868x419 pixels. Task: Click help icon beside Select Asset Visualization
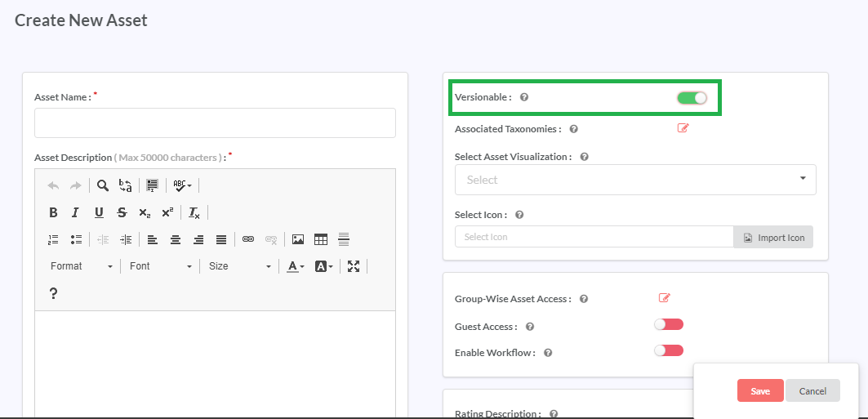point(584,157)
